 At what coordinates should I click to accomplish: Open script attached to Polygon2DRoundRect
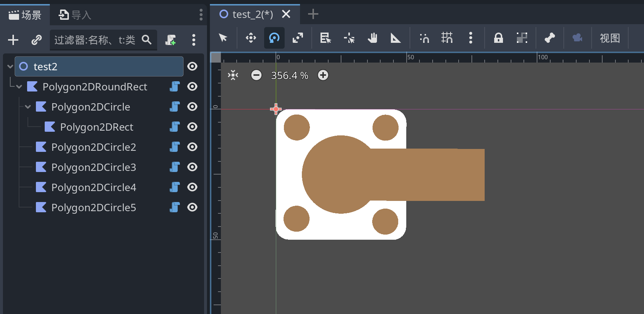(x=175, y=86)
